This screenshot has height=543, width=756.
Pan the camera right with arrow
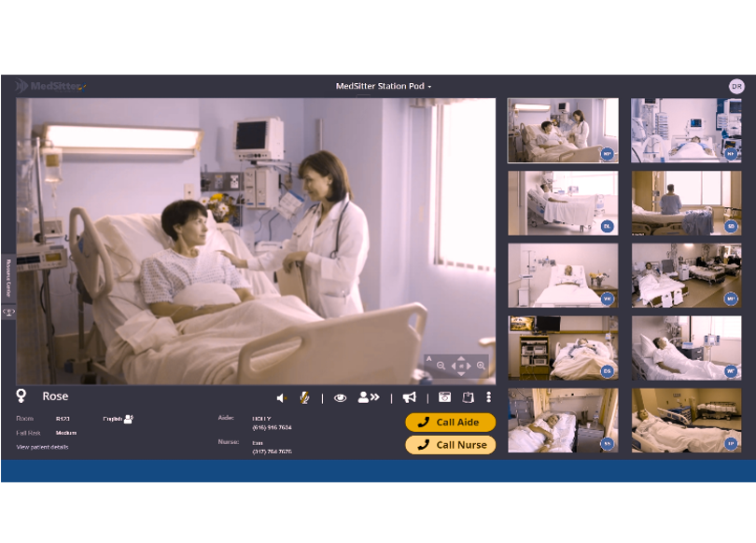click(469, 366)
